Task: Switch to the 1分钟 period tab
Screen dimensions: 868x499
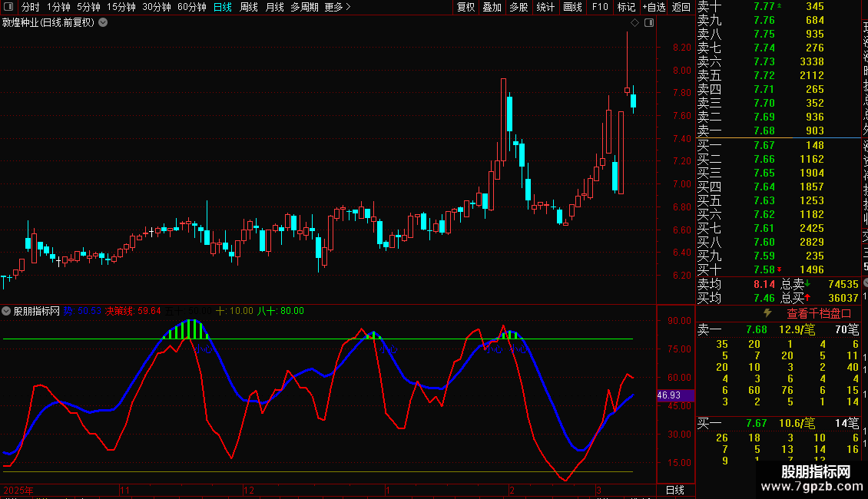Action: click(x=58, y=7)
